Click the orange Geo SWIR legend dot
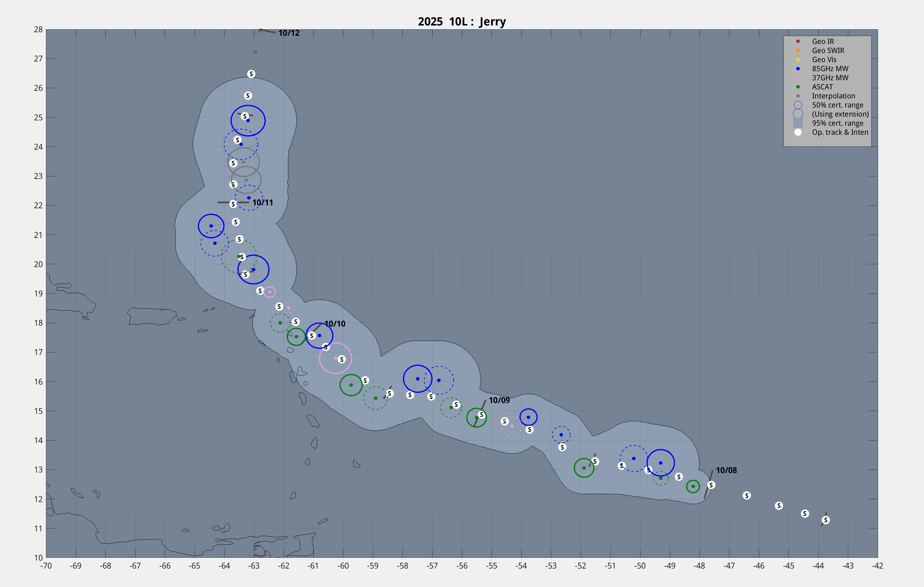This screenshot has height=587, width=924. point(798,50)
